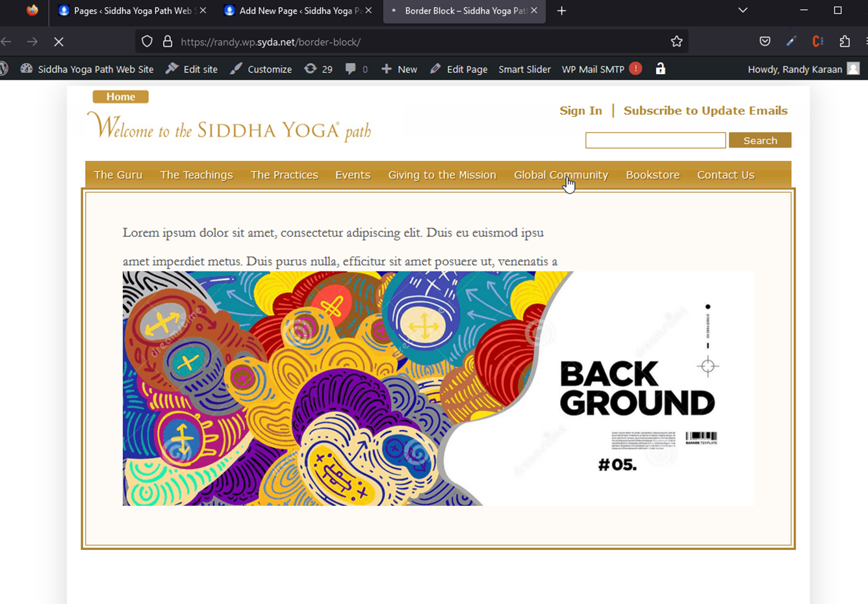868x604 pixels.
Task: Open Global Community menu item
Action: [561, 175]
